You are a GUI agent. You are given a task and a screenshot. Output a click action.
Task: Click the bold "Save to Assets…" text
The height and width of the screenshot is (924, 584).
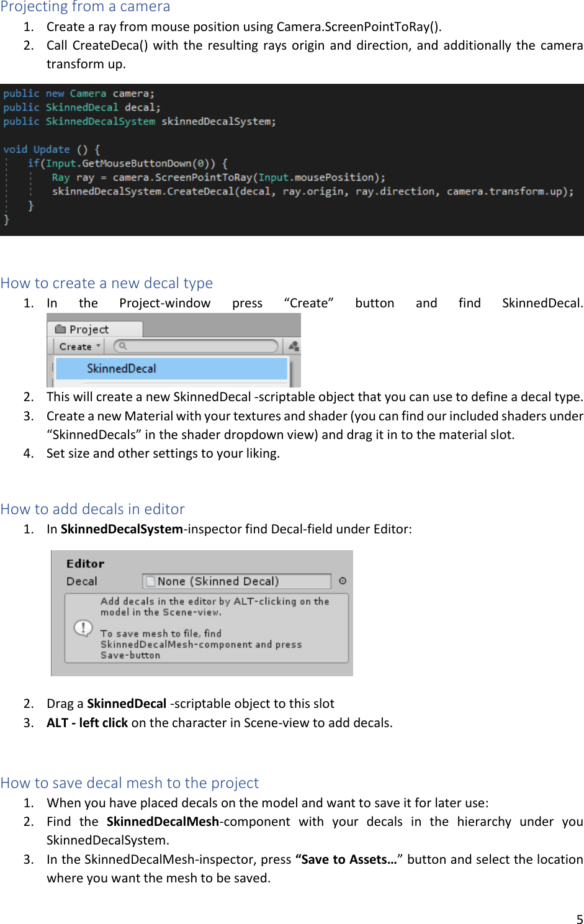346,859
